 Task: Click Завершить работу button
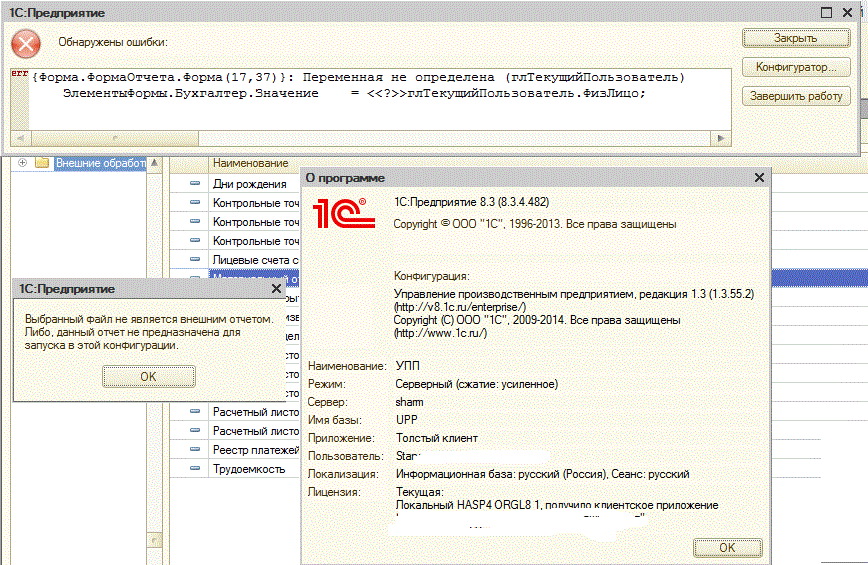(x=795, y=96)
